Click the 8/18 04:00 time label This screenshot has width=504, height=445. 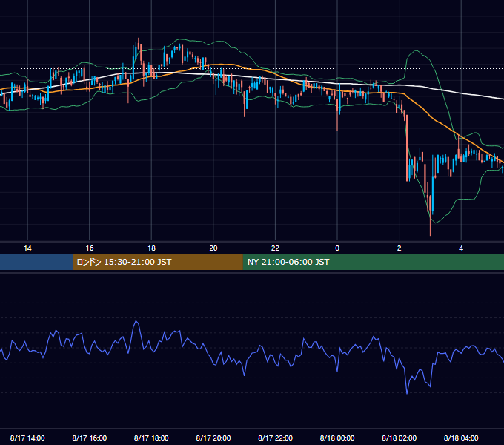(x=461, y=438)
